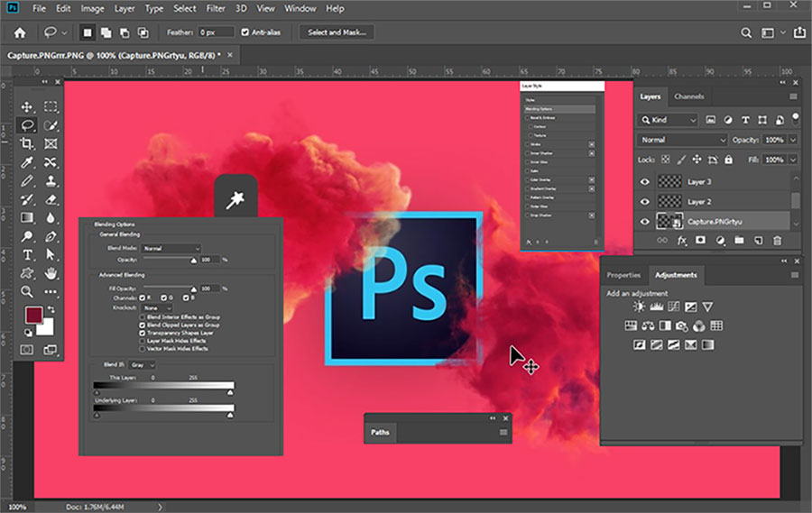Filter layers by type layers icon
The height and width of the screenshot is (513, 812).
745,120
